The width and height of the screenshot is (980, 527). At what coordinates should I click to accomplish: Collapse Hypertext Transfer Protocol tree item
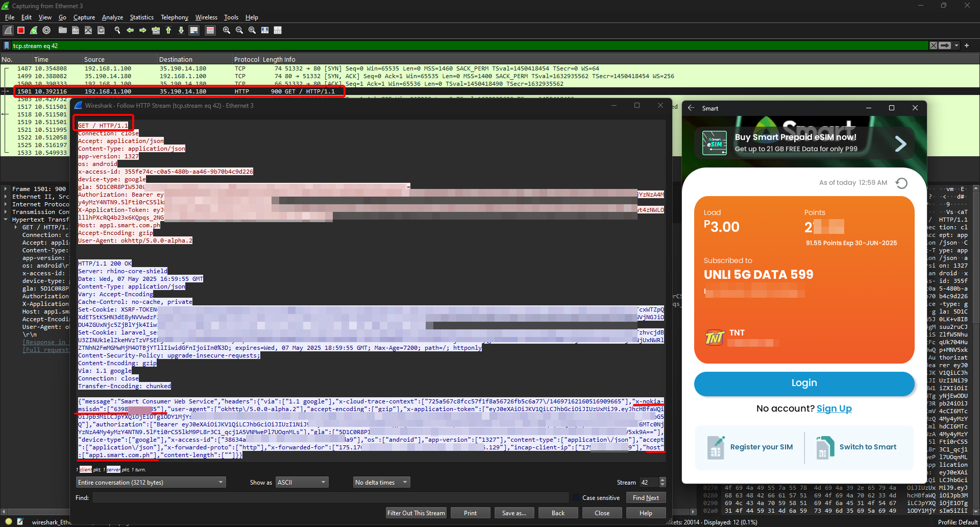point(6,220)
